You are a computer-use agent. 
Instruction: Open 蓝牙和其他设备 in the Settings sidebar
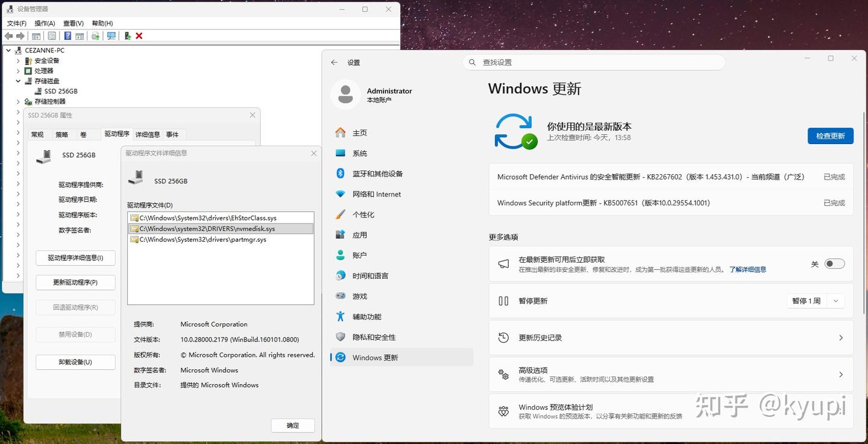401,174
